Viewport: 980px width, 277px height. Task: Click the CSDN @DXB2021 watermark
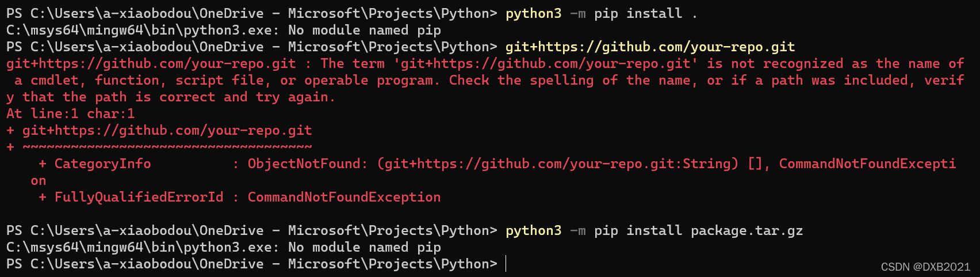pyautogui.click(x=925, y=267)
